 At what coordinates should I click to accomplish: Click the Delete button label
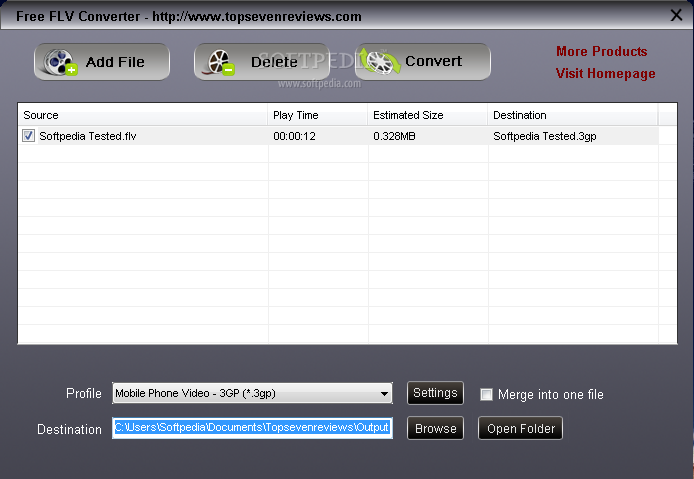click(274, 62)
